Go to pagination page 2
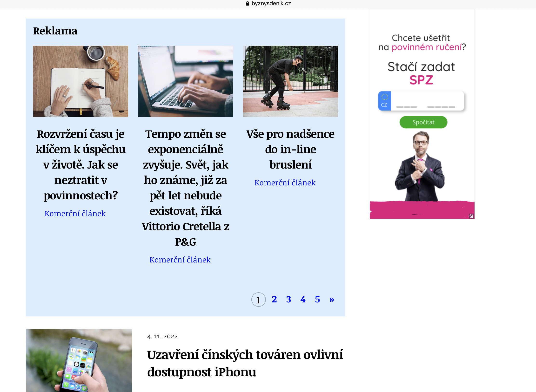Viewport: 536px width, 392px height. [274, 299]
